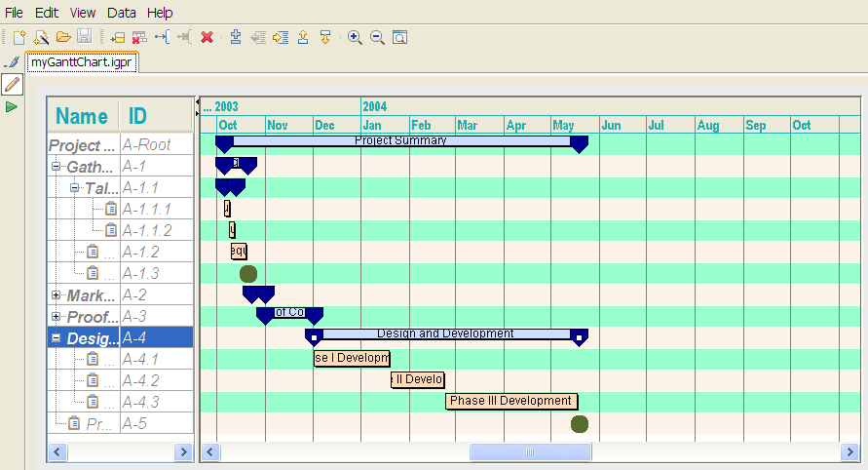Viewport: 868px width, 470px height.
Task: Click the milestone circle in row A-5
Action: point(580,423)
